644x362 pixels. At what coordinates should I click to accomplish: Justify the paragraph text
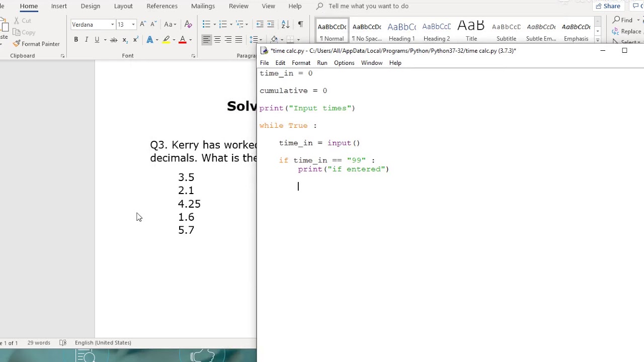click(238, 40)
